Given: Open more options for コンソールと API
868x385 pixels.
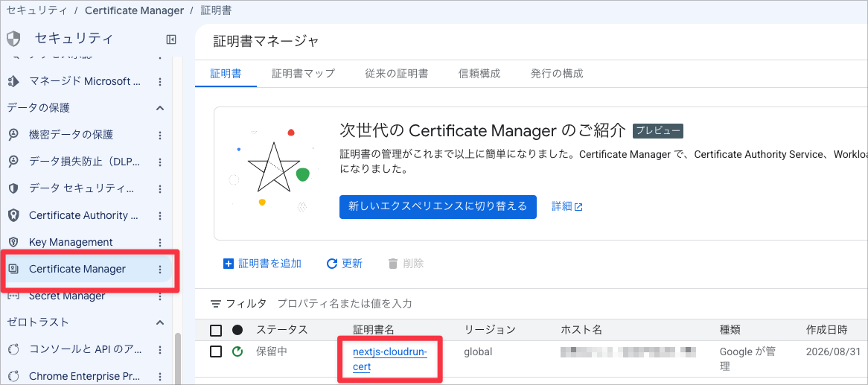Looking at the screenshot, I should pos(160,349).
